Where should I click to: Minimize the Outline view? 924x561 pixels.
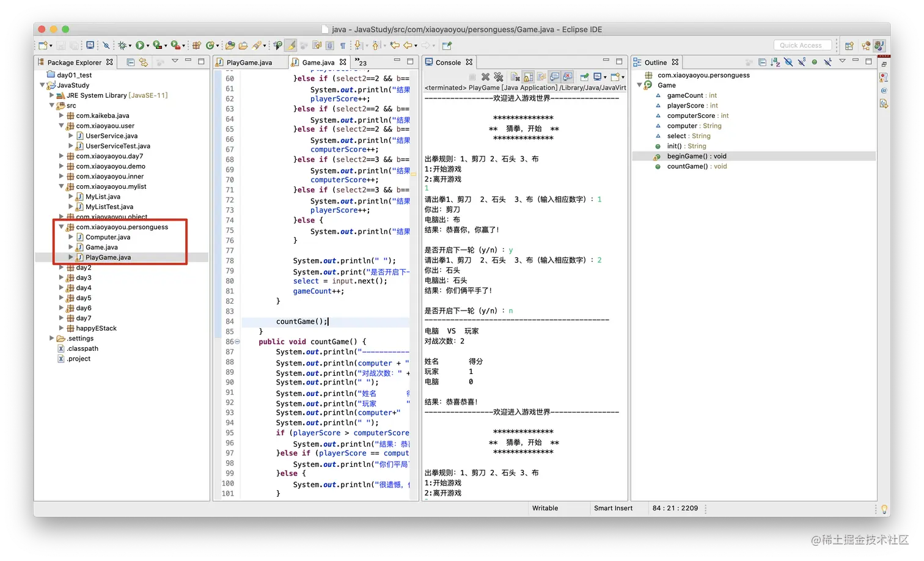click(x=856, y=61)
